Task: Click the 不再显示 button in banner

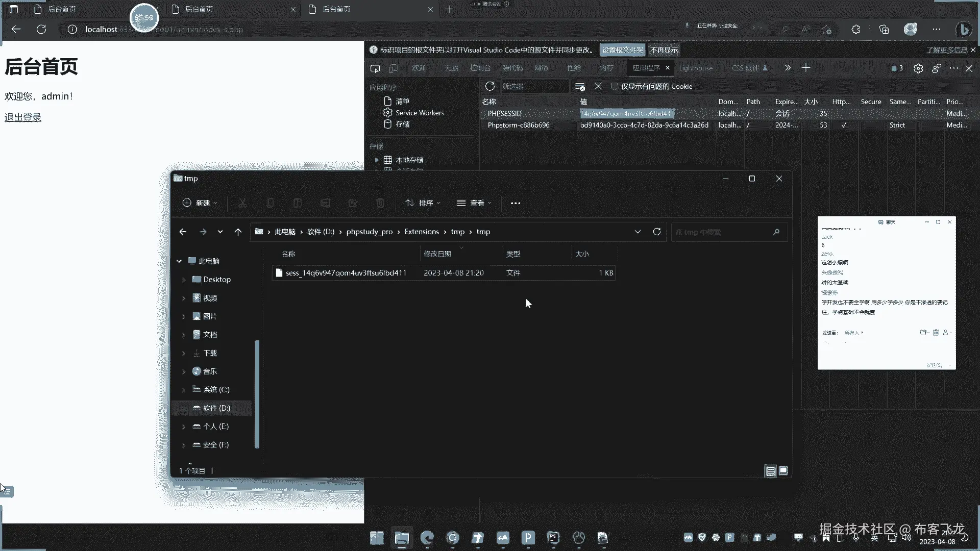Action: (664, 50)
